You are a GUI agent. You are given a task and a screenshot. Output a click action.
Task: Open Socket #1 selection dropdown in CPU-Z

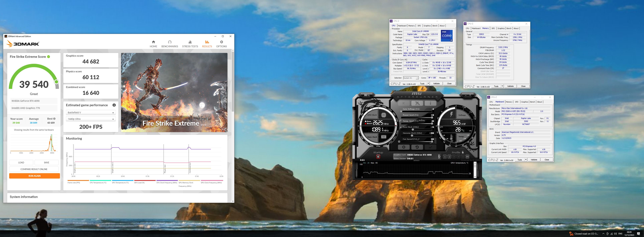click(x=411, y=78)
